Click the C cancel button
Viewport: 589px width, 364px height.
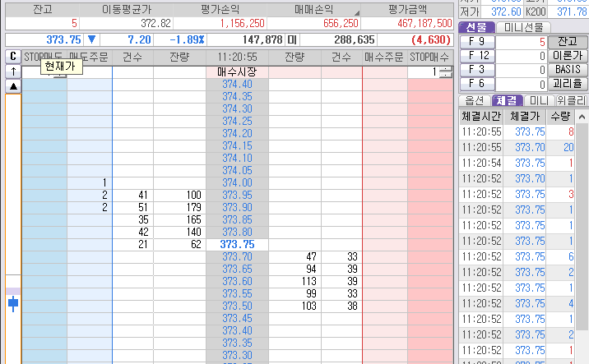tap(13, 57)
